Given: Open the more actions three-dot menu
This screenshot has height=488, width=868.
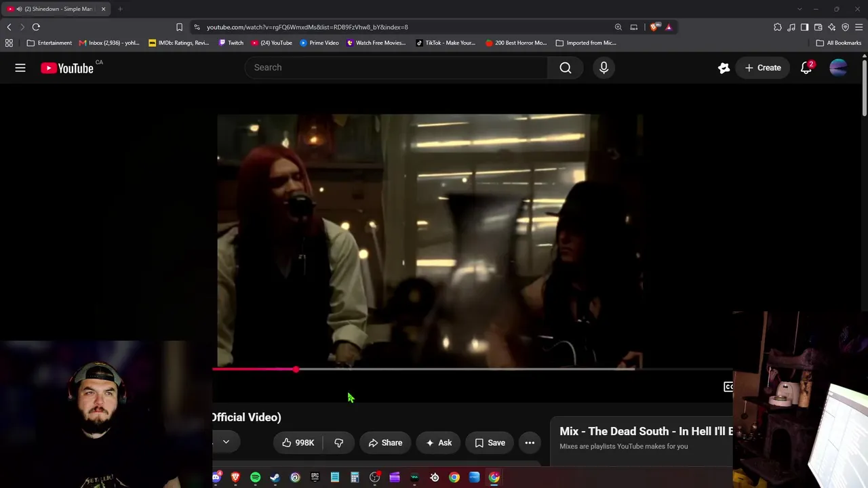Looking at the screenshot, I should coord(530,443).
